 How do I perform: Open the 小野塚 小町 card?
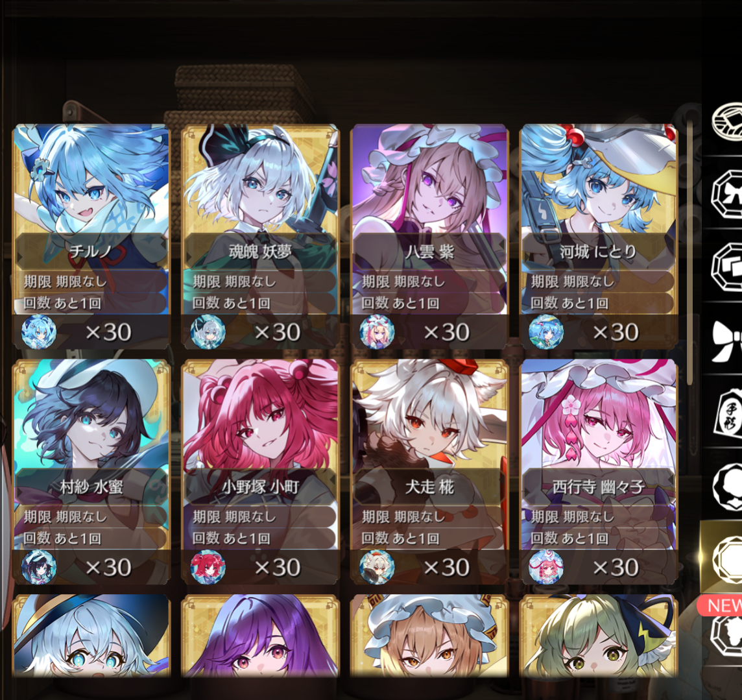click(x=260, y=472)
